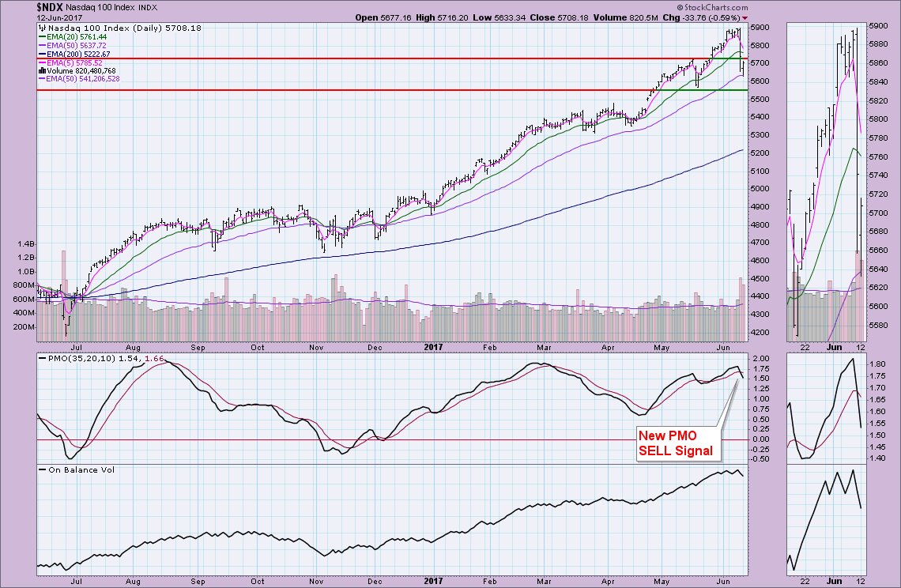This screenshot has height=588, width=901.
Task: Click the 'Nasdaq 100 Index INDX' chart title
Action: click(x=111, y=8)
